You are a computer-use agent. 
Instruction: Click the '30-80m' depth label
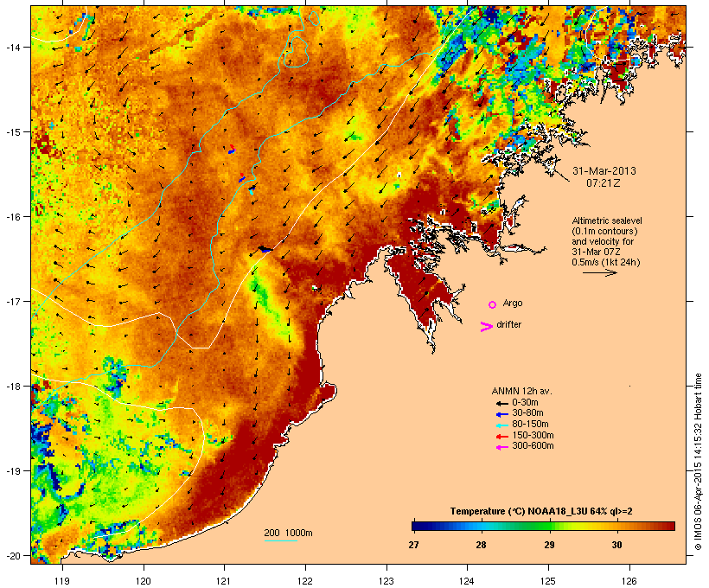(x=527, y=413)
